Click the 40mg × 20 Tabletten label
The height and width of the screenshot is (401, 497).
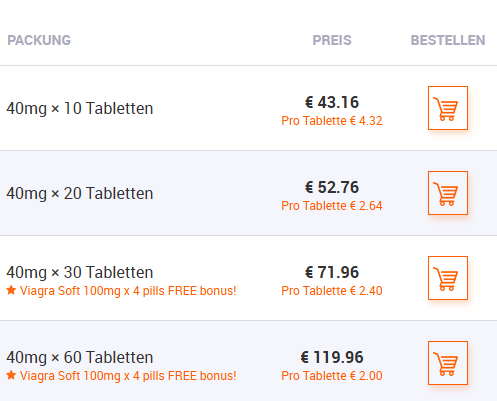pos(80,193)
